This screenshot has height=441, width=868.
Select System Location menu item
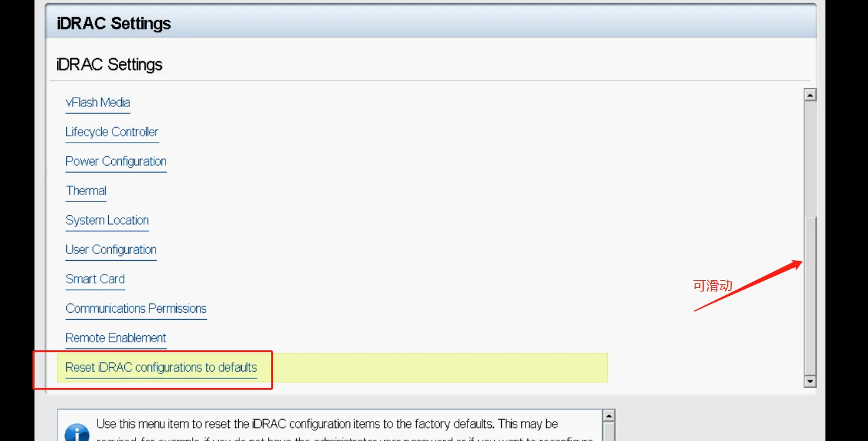coord(107,220)
